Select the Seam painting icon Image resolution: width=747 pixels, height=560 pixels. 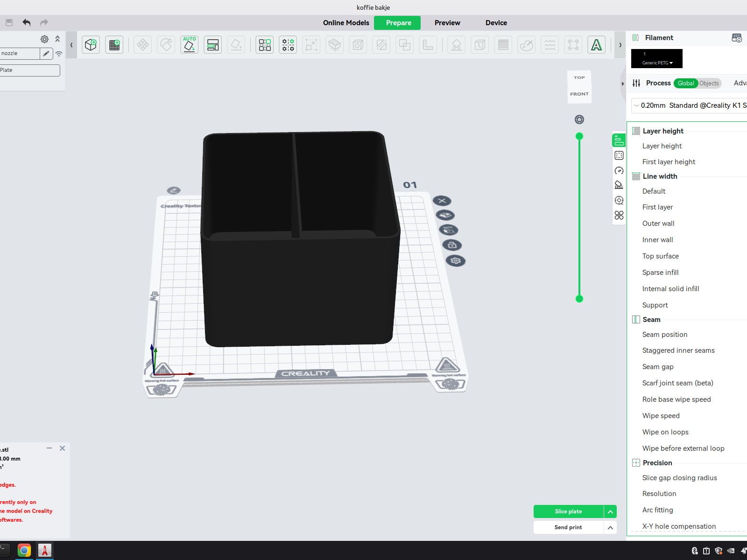[480, 45]
